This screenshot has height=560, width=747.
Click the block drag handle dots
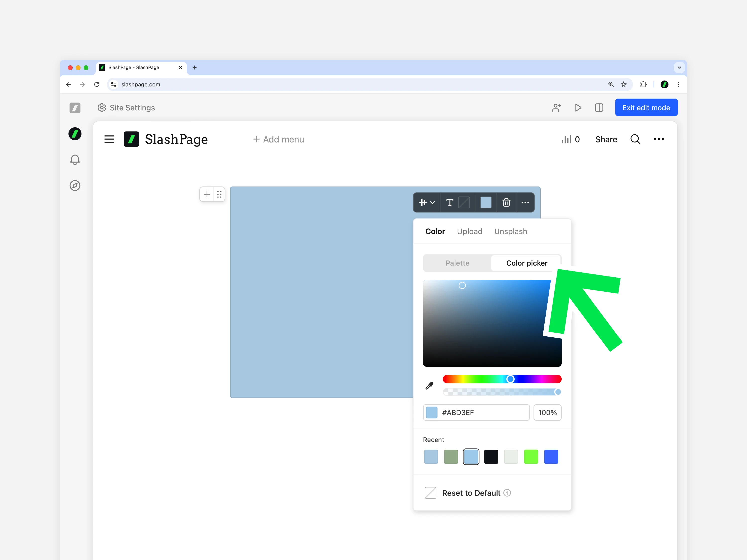(219, 194)
